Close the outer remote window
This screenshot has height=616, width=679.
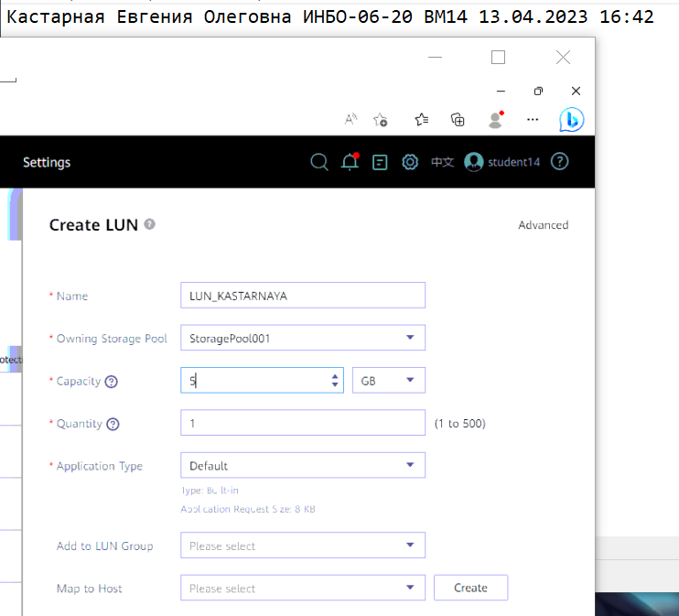point(563,57)
